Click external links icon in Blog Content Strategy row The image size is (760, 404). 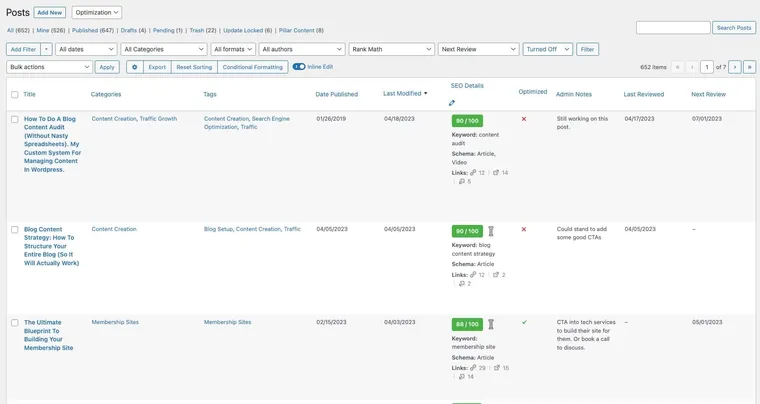[496, 275]
